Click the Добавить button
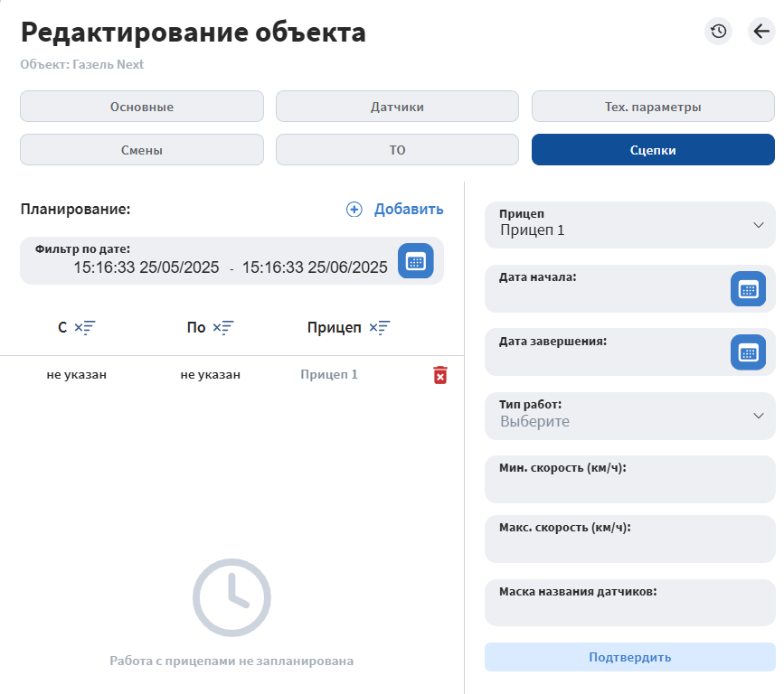784x694 pixels. (395, 210)
